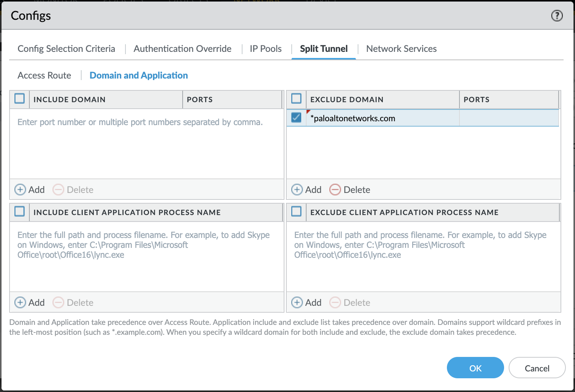Add a new include domain entry
The height and width of the screenshot is (392, 575).
(x=30, y=190)
